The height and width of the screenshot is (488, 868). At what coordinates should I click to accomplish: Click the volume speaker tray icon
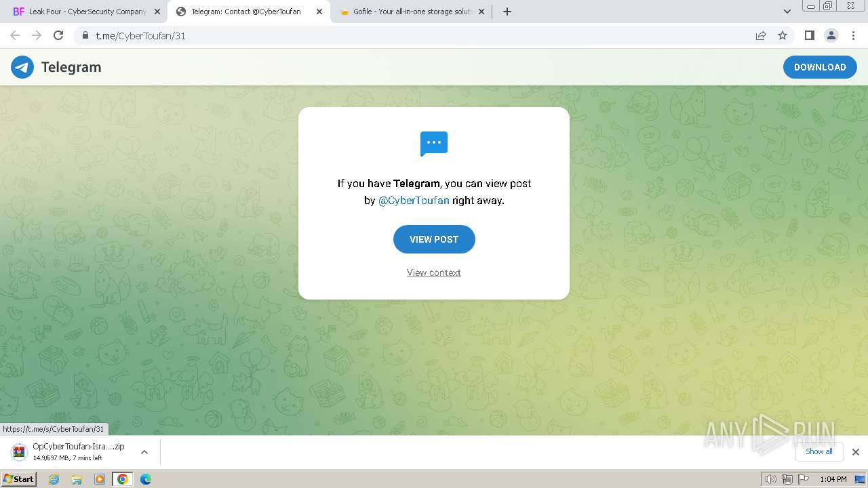pyautogui.click(x=770, y=479)
